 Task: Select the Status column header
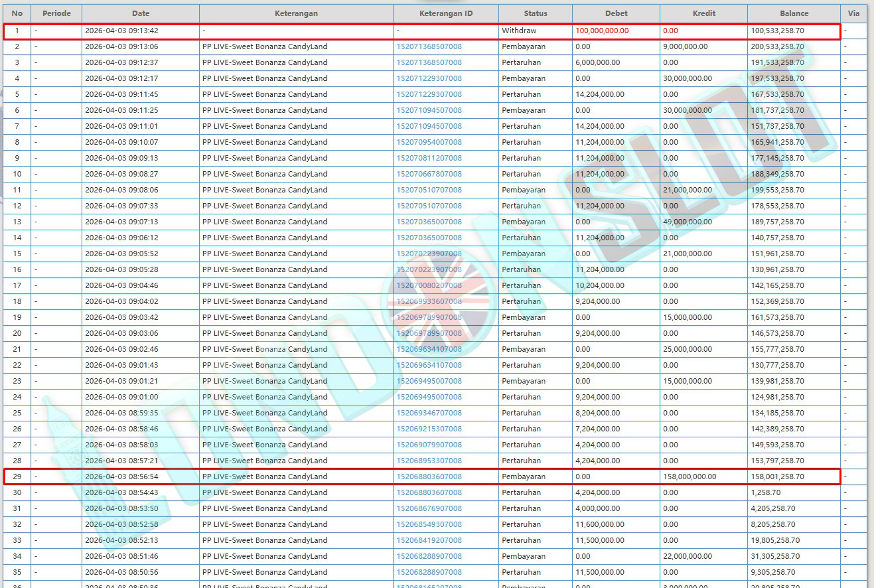[535, 13]
